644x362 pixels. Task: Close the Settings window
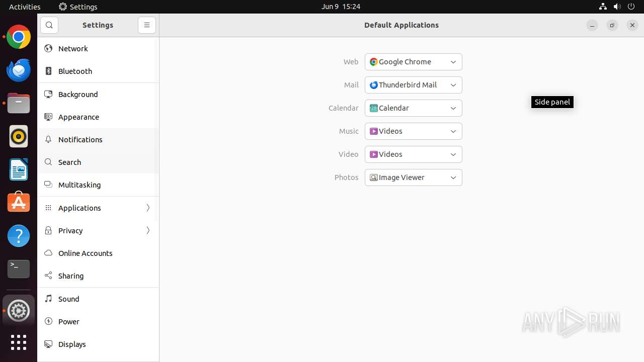click(x=632, y=25)
